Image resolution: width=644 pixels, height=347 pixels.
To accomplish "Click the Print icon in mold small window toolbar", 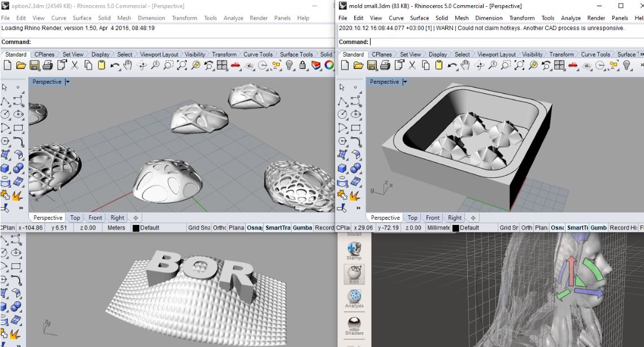I will [x=384, y=66].
